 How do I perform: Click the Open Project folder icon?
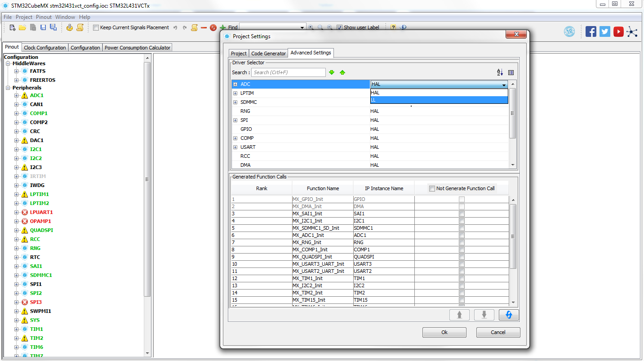22,27
